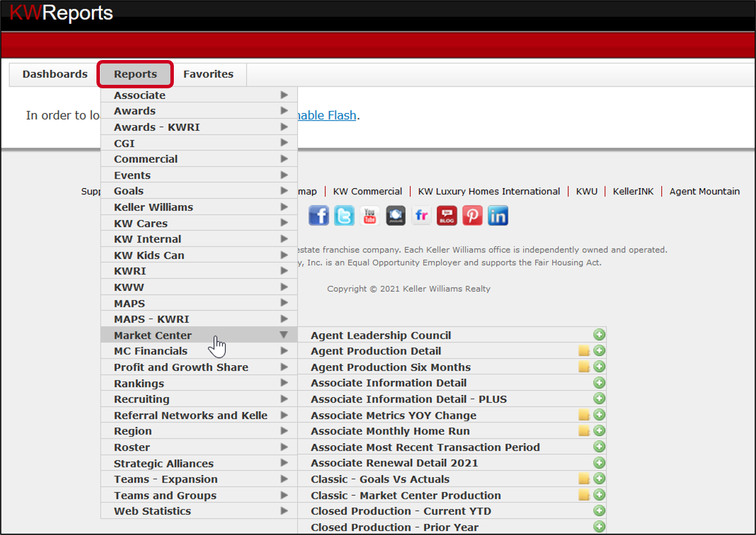Click yellow note icon for Associate Metrics YOY Change
Image resolution: width=756 pixels, height=535 pixels.
click(584, 415)
